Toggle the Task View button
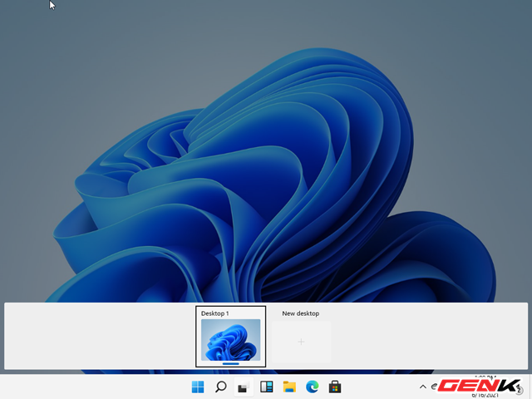 pos(244,387)
